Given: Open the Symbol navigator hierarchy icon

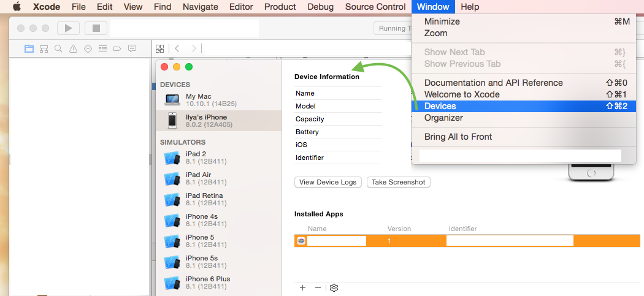Looking at the screenshot, I should 44,49.
